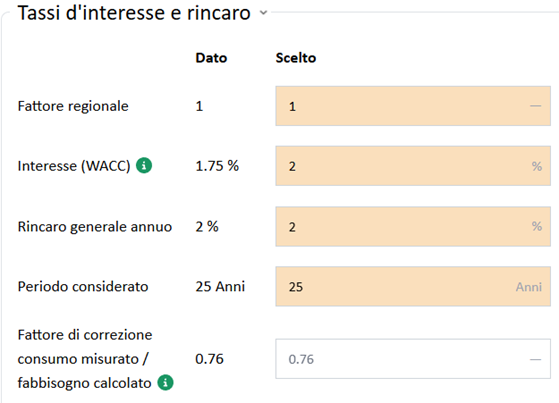Collapse the Tassi d'interesse e rincaro section chevron
Screen dimensions: 559x403
[x=263, y=13]
